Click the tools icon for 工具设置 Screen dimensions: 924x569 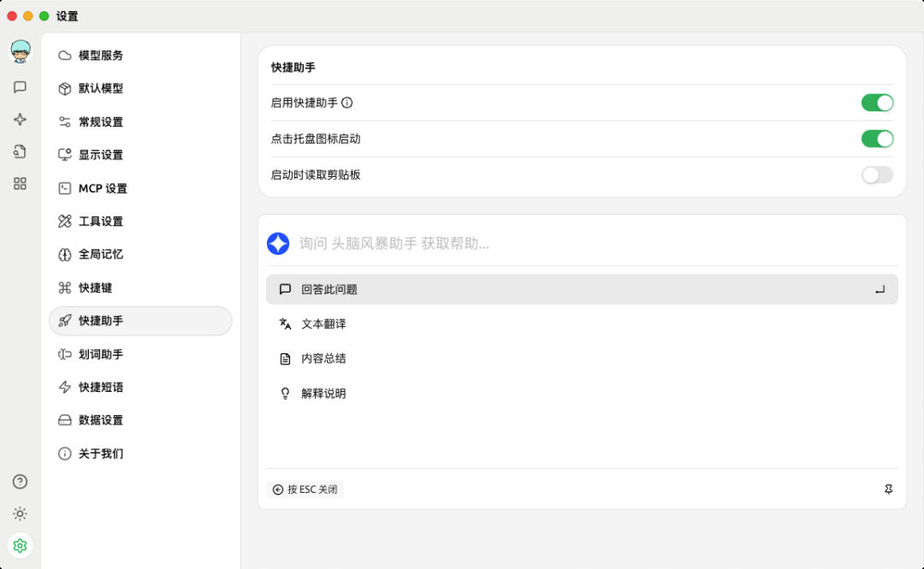[65, 221]
